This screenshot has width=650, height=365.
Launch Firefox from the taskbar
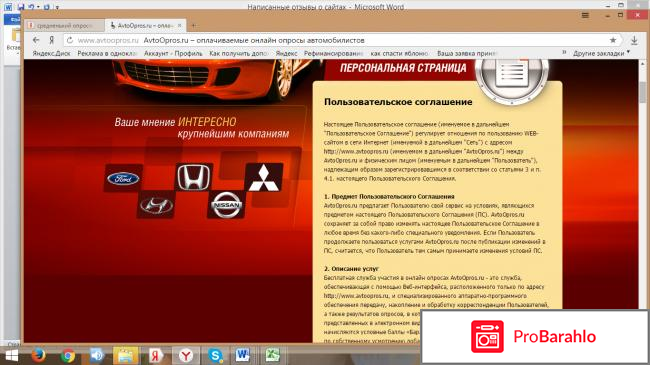(x=39, y=355)
